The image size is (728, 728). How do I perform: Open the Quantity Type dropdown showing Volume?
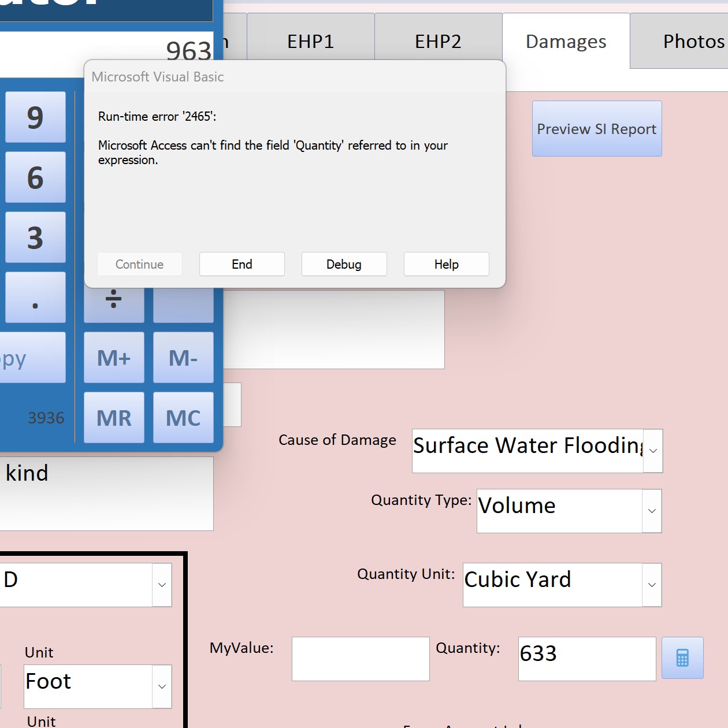pos(651,511)
